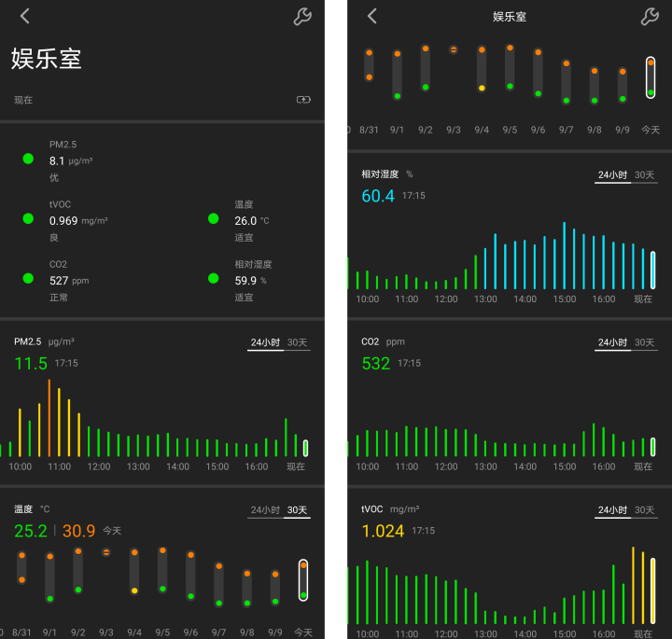This screenshot has width=672, height=639.
Task: Select 24小时 tab in the 相对湿度 chart
Action: [612, 175]
